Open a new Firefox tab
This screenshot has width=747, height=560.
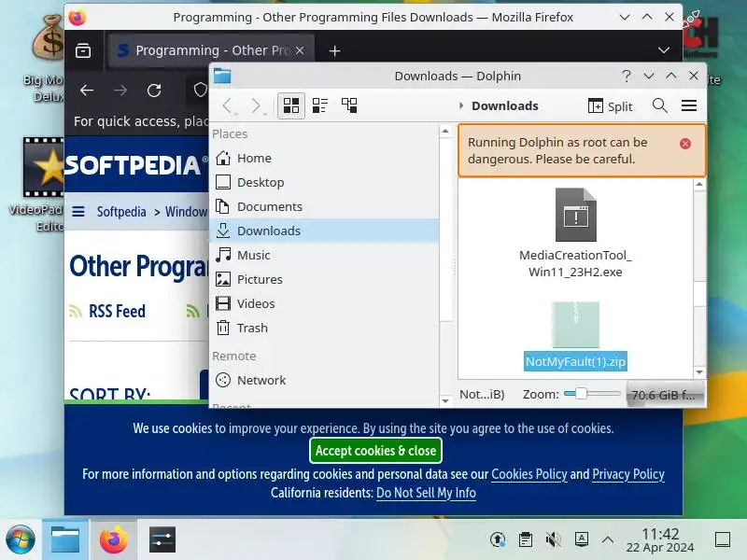coord(335,50)
